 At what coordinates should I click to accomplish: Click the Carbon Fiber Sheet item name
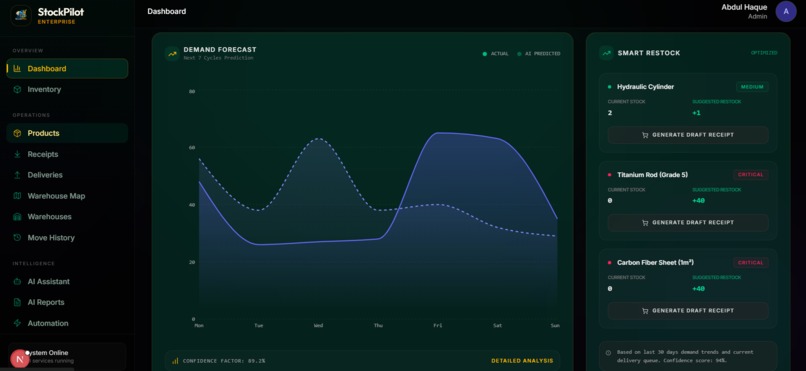655,263
